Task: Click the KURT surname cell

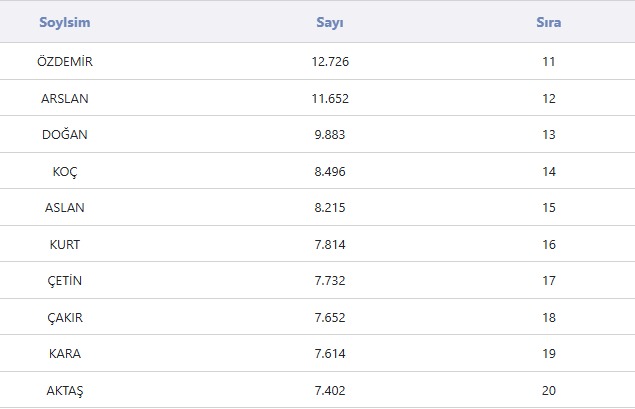Action: [65, 245]
